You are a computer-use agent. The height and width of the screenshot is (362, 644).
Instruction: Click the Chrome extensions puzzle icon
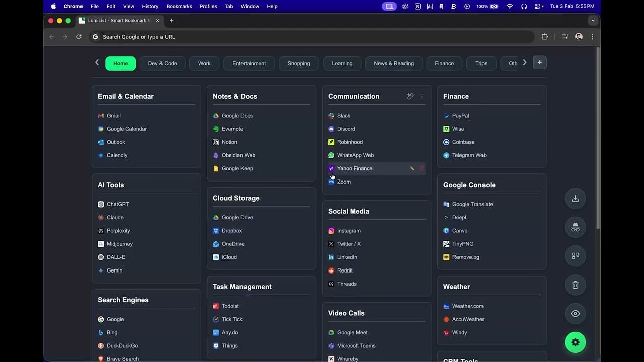click(x=545, y=37)
